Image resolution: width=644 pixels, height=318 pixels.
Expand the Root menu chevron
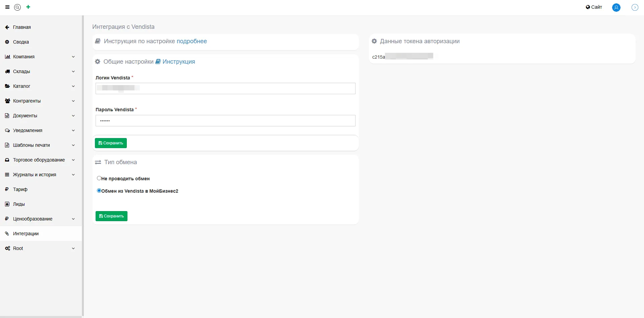point(73,248)
